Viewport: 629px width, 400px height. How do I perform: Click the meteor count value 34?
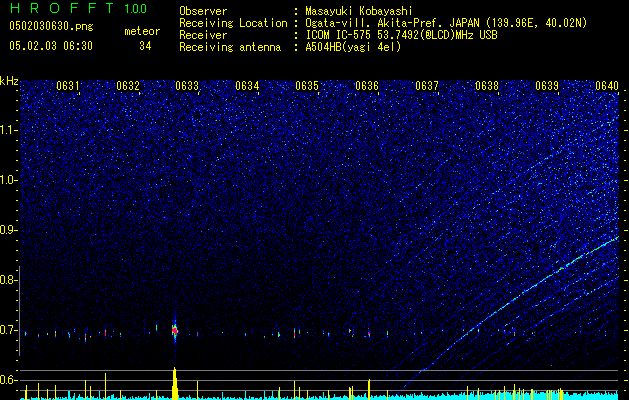pyautogui.click(x=145, y=46)
